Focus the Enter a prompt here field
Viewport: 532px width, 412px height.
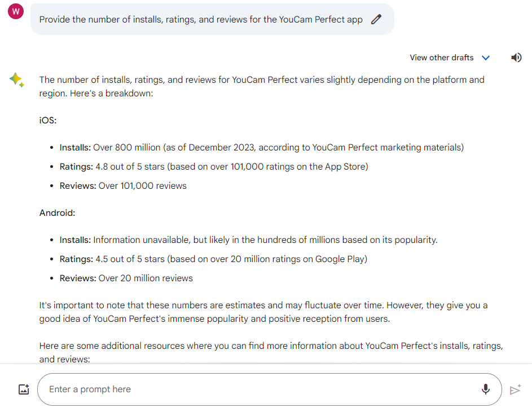[270, 389]
